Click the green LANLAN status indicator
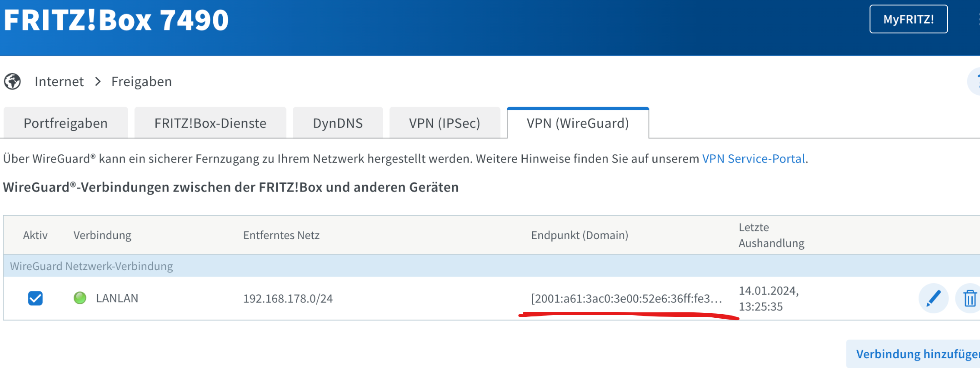This screenshot has width=980, height=375. (80, 298)
